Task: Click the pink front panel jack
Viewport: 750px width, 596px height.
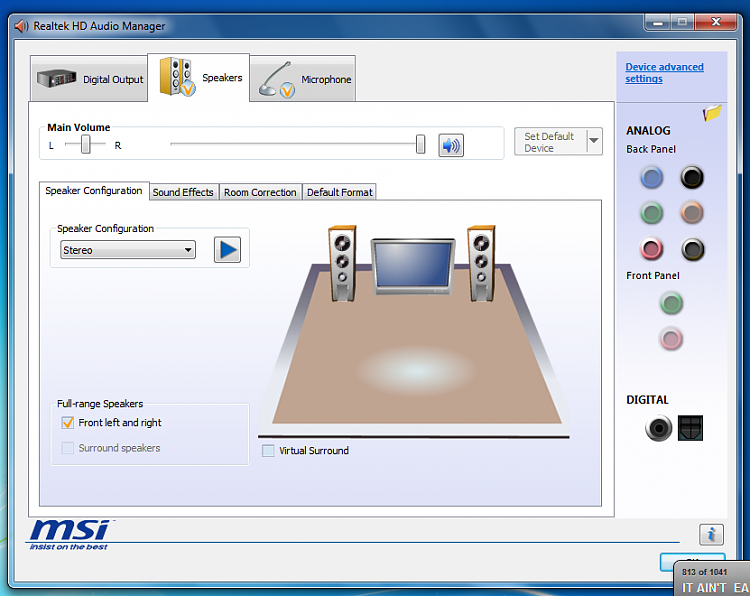Action: click(671, 339)
